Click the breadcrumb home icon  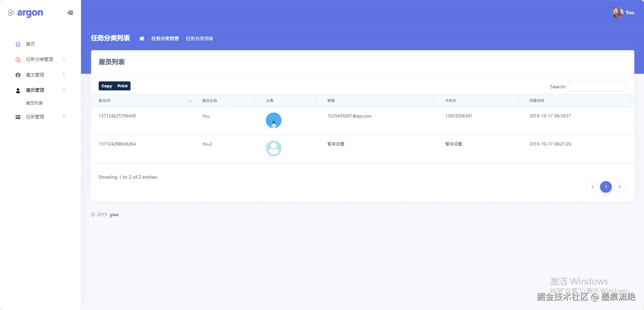pos(142,38)
